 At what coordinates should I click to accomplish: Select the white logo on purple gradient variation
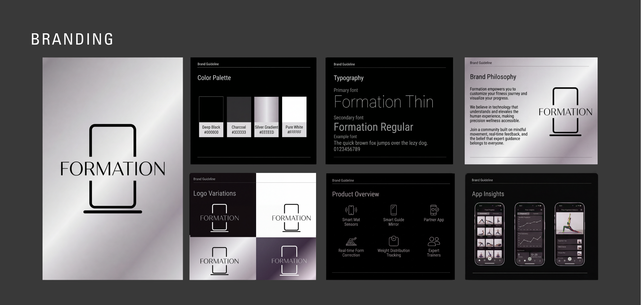coord(289,260)
